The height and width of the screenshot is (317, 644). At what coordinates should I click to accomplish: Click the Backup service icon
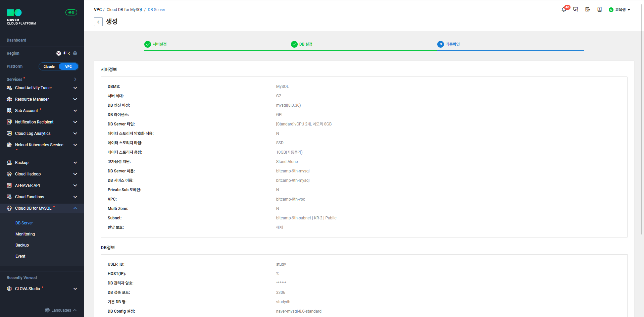pyautogui.click(x=9, y=163)
